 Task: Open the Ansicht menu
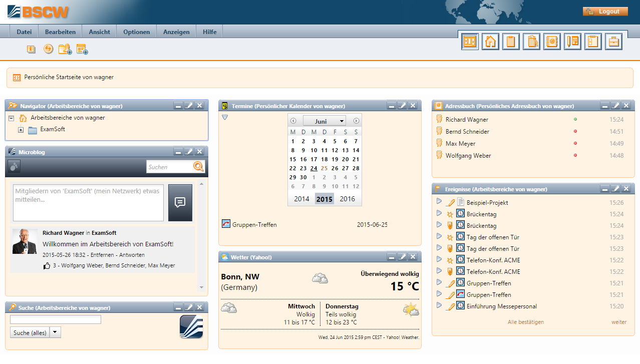point(99,31)
